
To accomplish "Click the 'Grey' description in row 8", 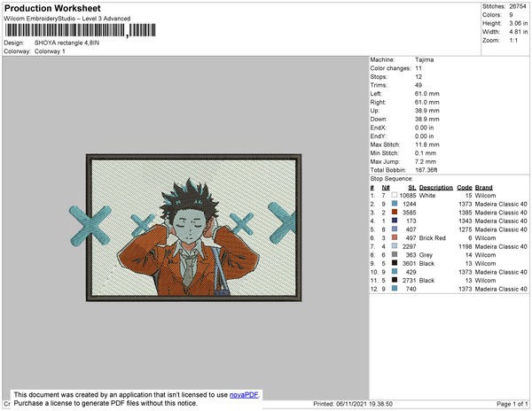I will click(x=426, y=255).
